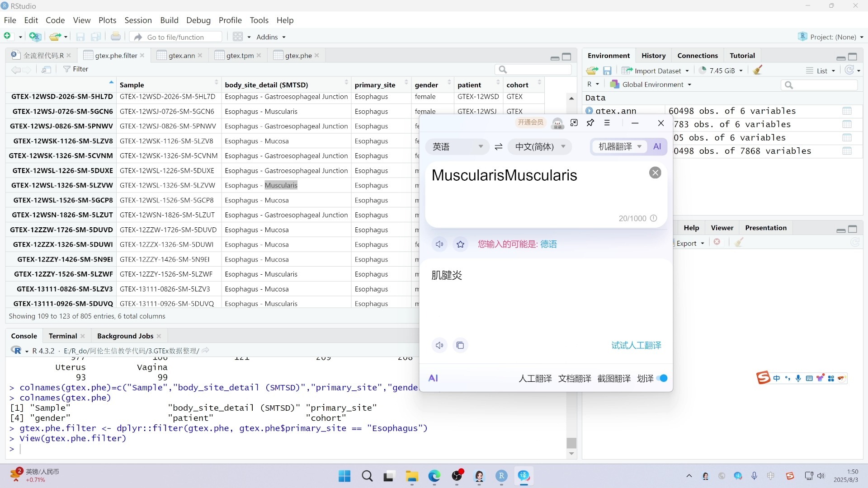Screen dimensions: 868x488
Task: Click the Create a project icon
Action: point(35,37)
